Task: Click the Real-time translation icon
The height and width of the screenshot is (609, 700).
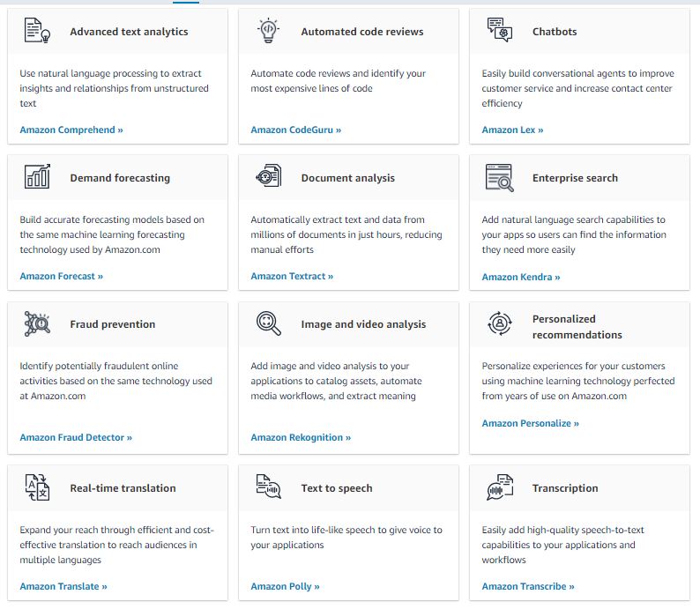Action: tap(38, 487)
